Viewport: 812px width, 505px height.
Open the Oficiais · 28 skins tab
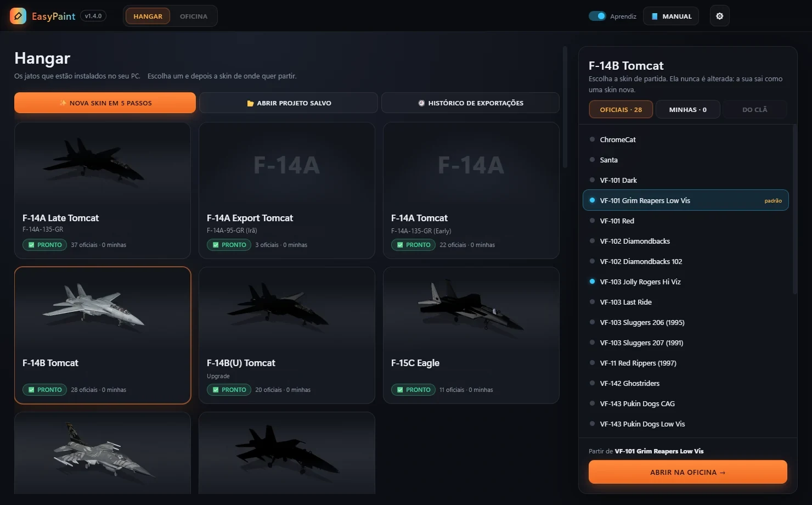[x=621, y=109]
